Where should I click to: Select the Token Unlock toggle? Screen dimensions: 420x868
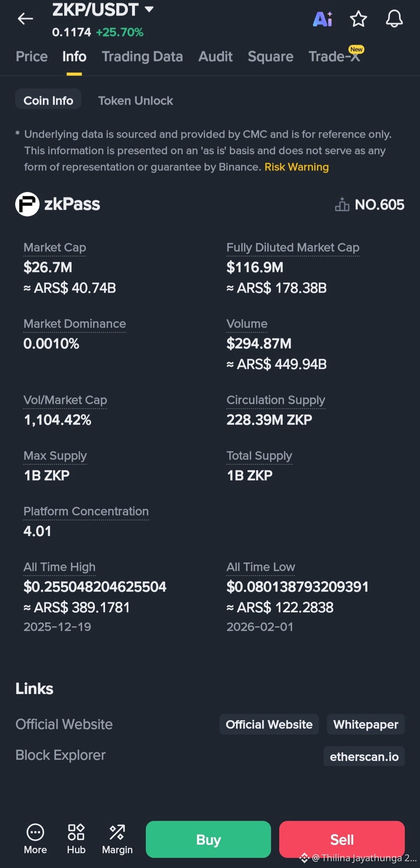[x=135, y=101]
